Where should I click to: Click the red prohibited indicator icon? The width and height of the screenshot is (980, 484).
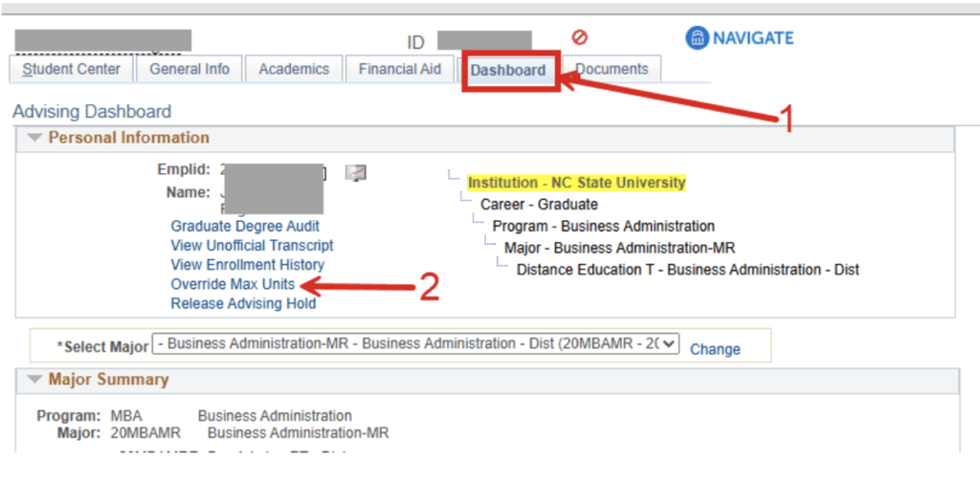tap(580, 37)
